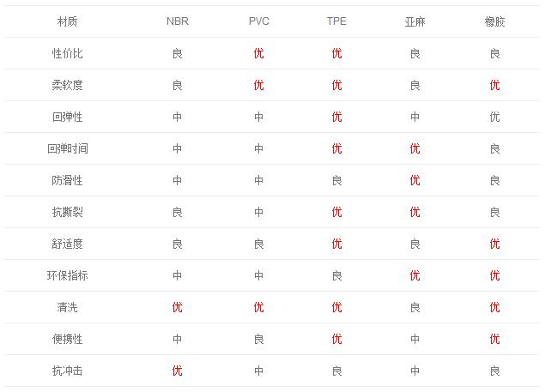Screen dimensions: 545x392
Task: Click 亚麻's red 优 rating for 防滑性
Action: point(415,180)
